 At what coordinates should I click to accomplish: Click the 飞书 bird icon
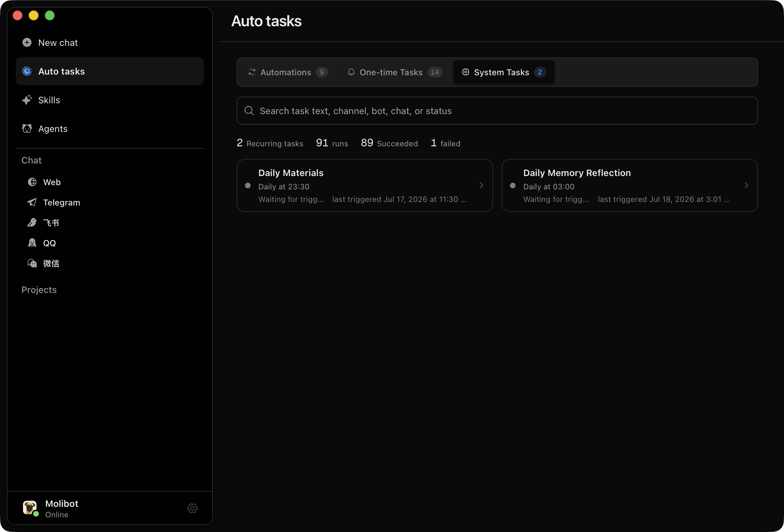click(32, 223)
